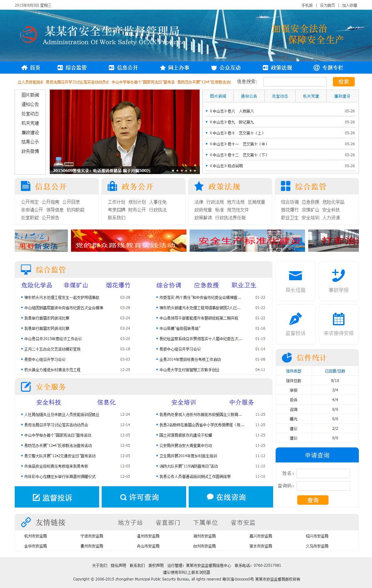The width and height of the screenshot is (372, 588).
Task: Click the 信件统计 pie chart icon
Action: (x=287, y=358)
